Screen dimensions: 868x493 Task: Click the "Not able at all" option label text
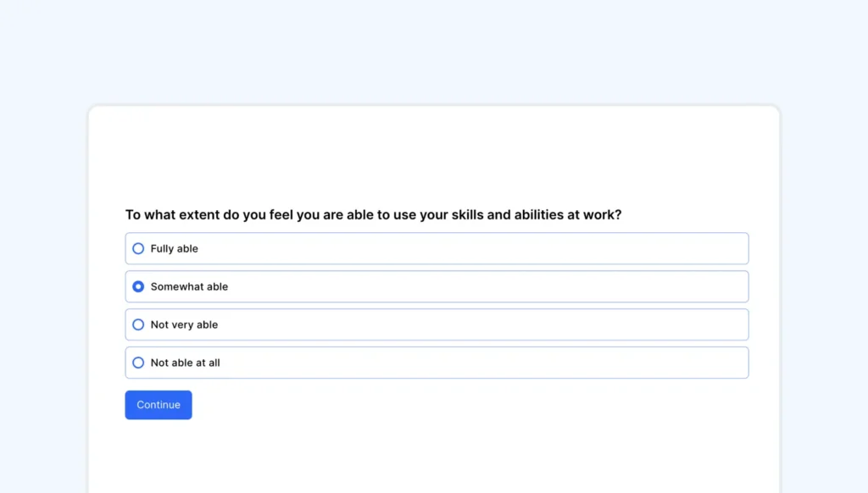tap(186, 363)
